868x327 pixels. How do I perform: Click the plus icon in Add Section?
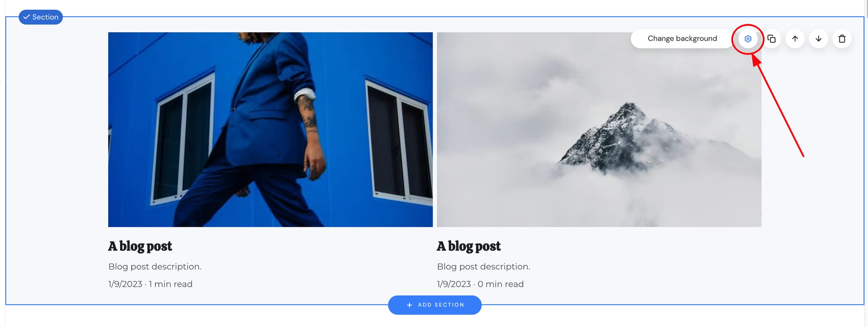(x=409, y=305)
